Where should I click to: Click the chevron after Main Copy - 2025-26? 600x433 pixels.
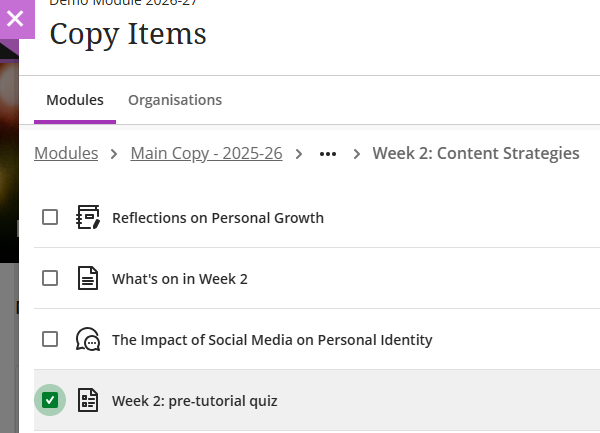[299, 154]
